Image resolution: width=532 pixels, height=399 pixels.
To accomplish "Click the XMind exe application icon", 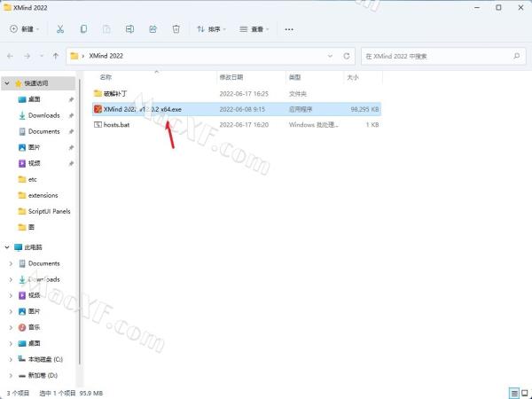I will (98, 109).
